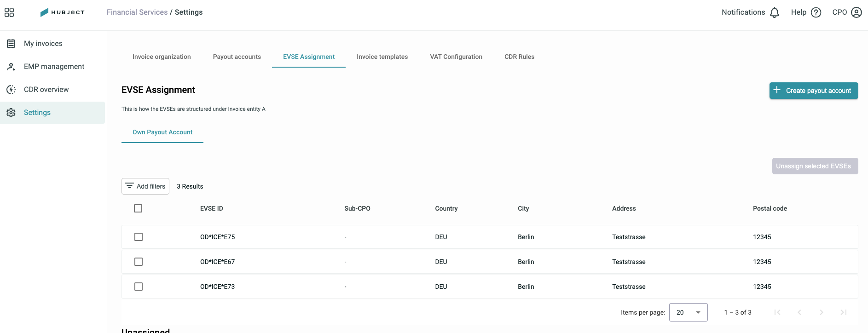Select the Own Payout Account tab
868x333 pixels.
point(162,132)
